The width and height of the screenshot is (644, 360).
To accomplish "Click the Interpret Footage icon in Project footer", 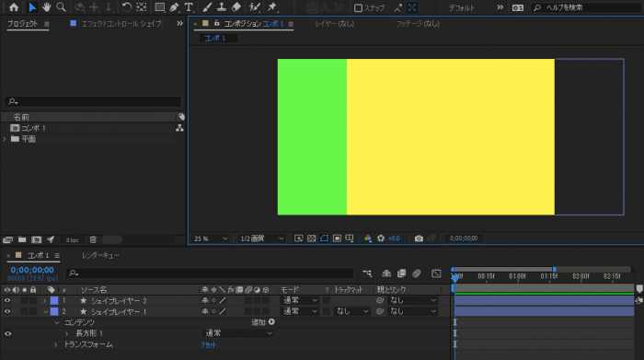I will [7, 239].
